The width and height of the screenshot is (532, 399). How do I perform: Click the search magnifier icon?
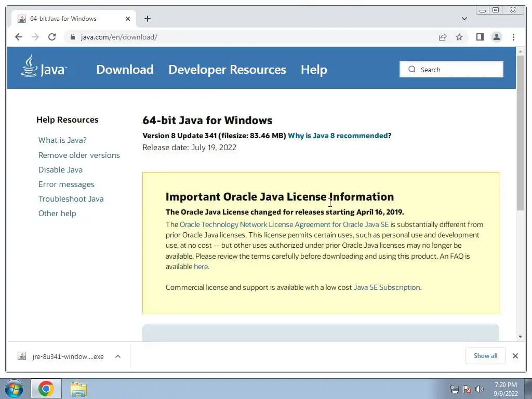coord(411,69)
